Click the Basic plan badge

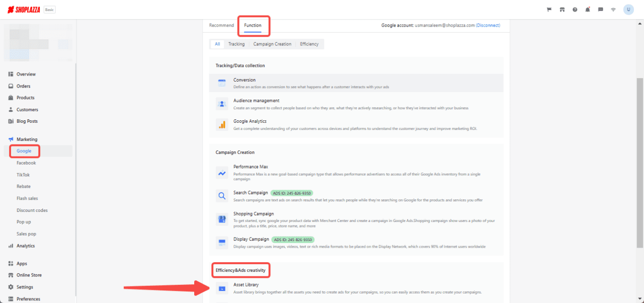coord(49,10)
